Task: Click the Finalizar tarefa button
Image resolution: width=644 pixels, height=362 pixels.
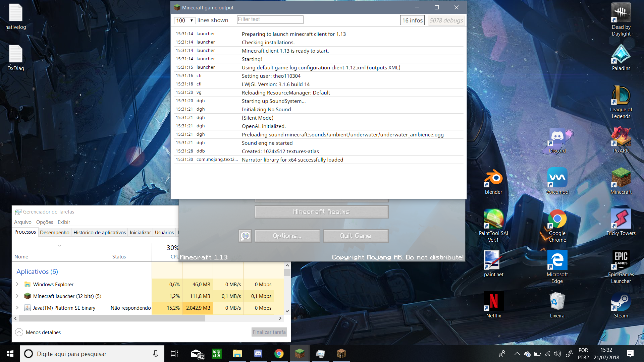Action: [x=269, y=332]
